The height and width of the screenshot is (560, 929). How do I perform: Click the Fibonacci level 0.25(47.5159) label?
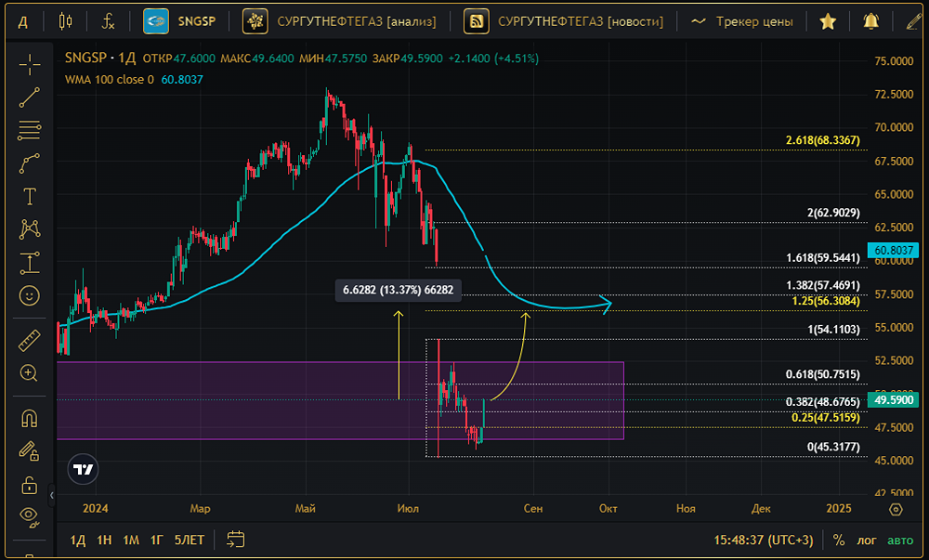click(826, 418)
